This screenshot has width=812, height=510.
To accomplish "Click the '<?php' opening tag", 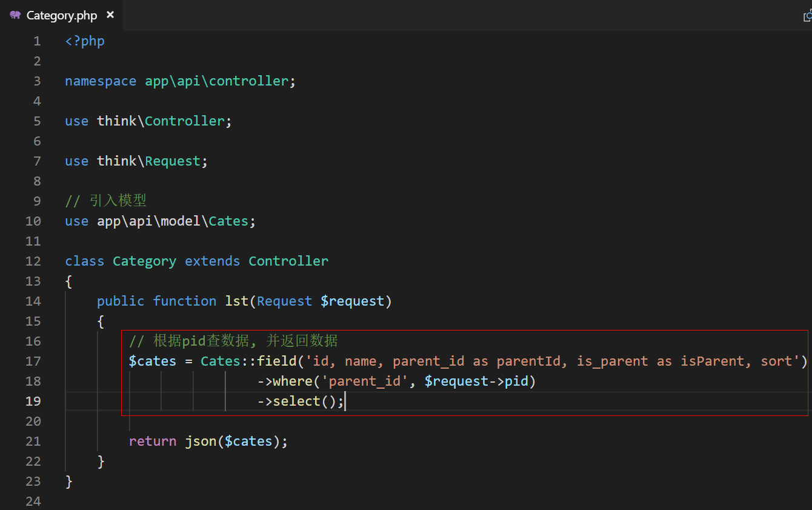I will click(x=85, y=41).
